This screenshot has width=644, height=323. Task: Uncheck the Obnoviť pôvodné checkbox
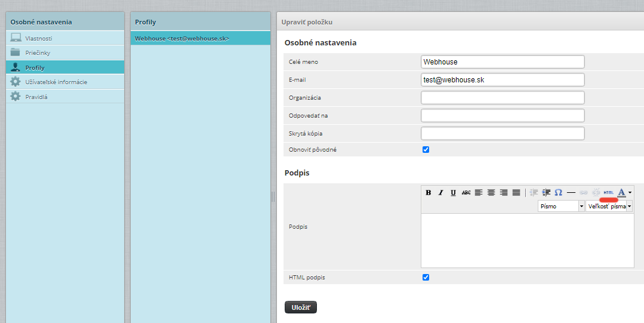point(426,149)
